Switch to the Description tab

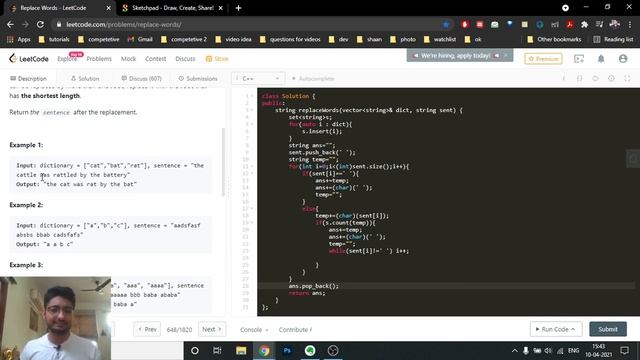click(28, 78)
